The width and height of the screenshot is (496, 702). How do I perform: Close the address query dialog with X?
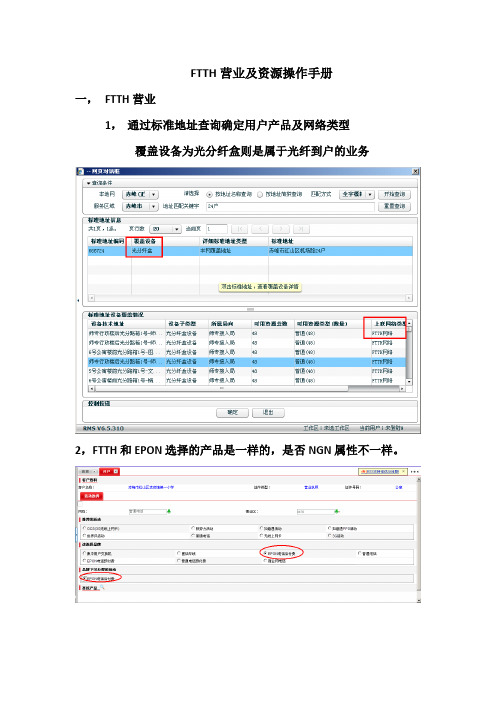(x=415, y=171)
